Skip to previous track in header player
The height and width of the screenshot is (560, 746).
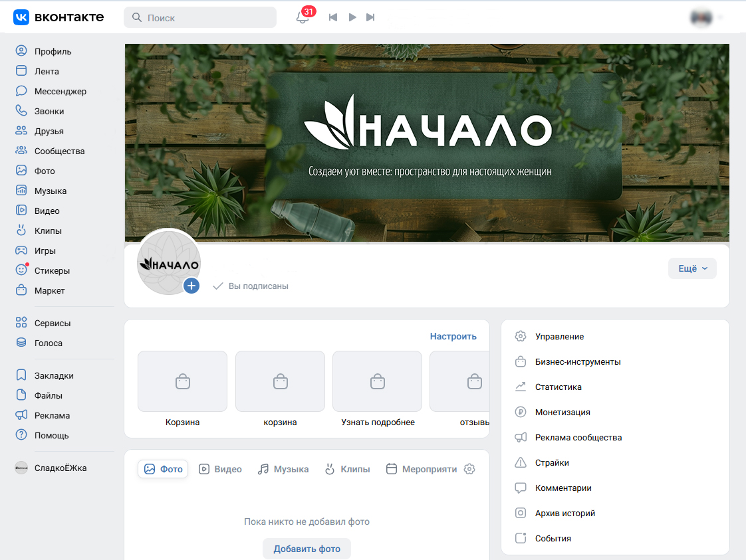(333, 17)
